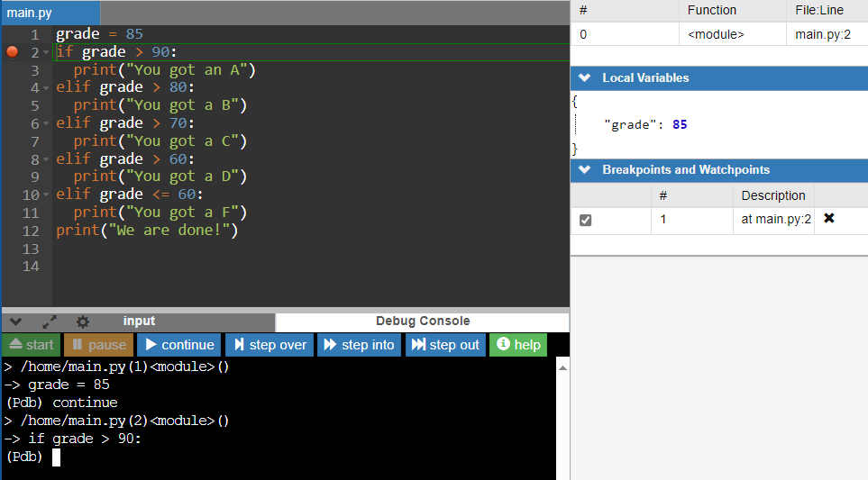Open console settings gear icon
This screenshot has height=480, width=868.
tap(83, 322)
